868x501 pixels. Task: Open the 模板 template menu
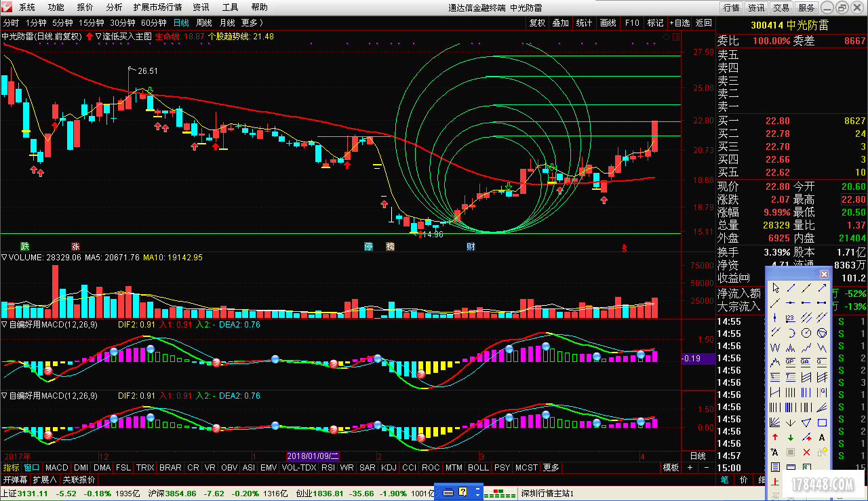[671, 468]
